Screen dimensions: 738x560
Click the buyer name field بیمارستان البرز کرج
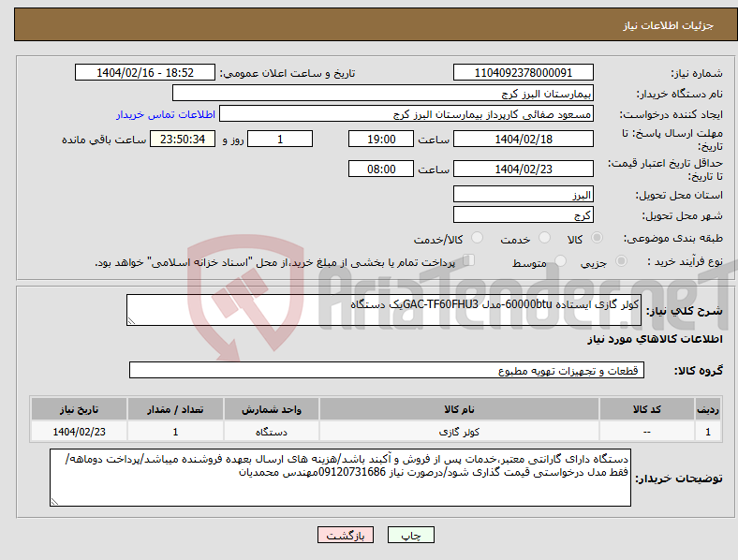(x=383, y=93)
